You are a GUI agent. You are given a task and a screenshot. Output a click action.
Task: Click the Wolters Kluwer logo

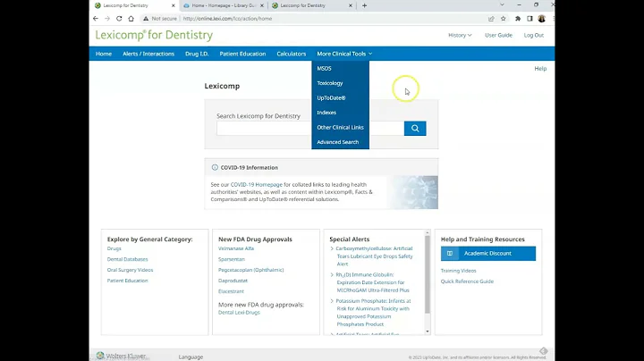[x=121, y=356]
